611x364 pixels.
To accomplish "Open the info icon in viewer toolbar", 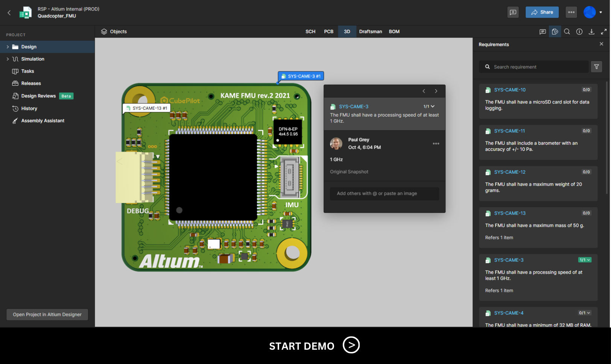I will coord(579,32).
